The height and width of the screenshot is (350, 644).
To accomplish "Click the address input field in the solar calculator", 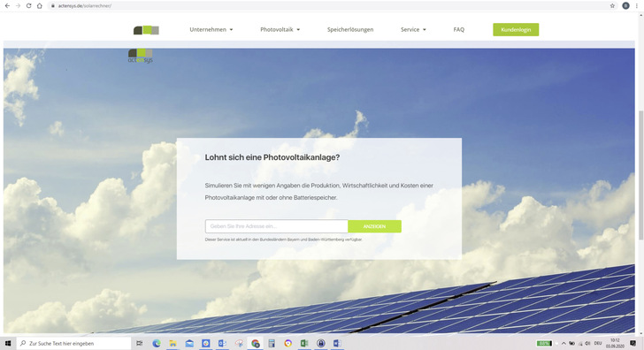I will pos(276,226).
